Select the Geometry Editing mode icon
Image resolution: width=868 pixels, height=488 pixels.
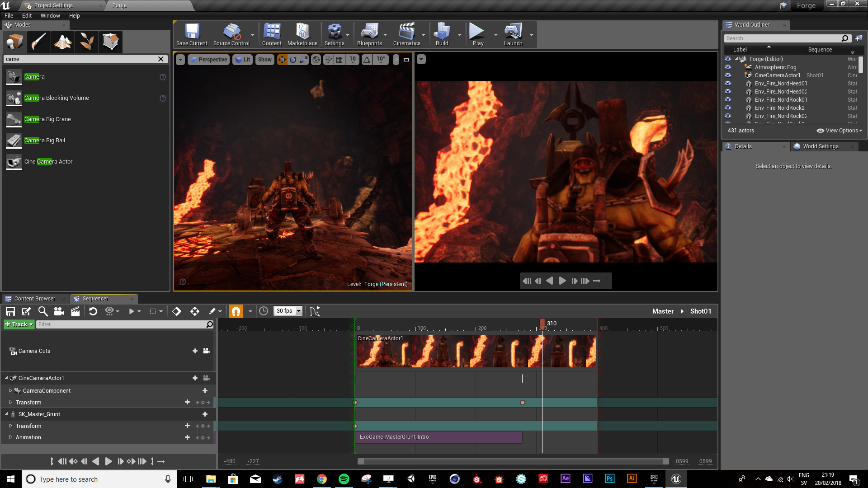(111, 42)
